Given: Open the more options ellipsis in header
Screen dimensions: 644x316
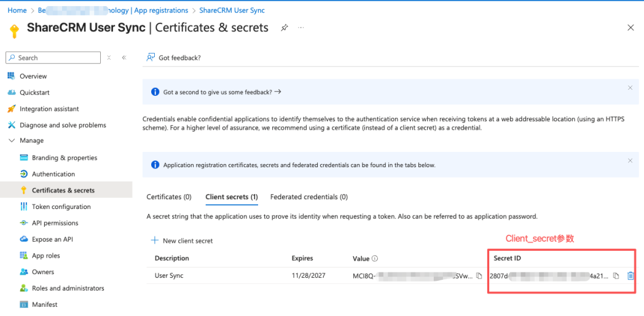Looking at the screenshot, I should click(301, 28).
